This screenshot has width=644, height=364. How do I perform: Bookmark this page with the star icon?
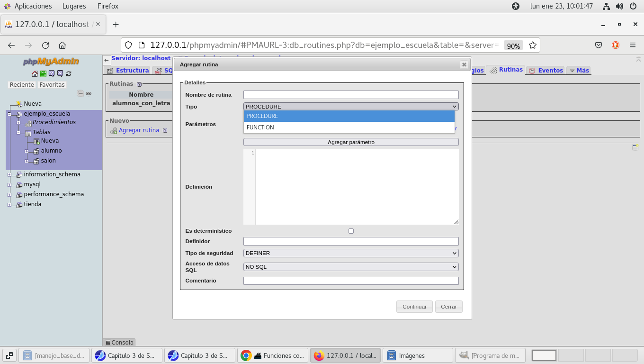coord(533,45)
